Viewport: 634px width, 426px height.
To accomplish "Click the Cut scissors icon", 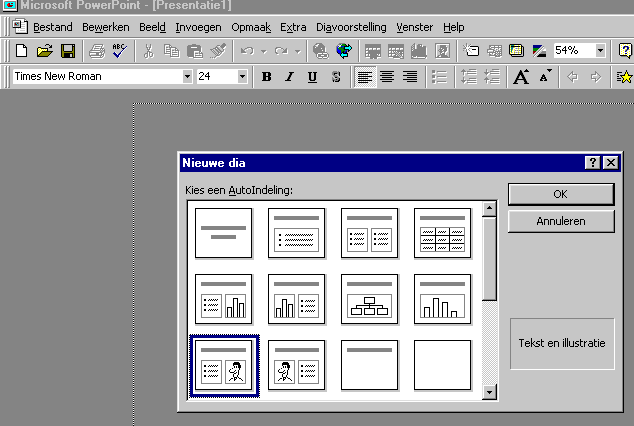I will pos(149,51).
